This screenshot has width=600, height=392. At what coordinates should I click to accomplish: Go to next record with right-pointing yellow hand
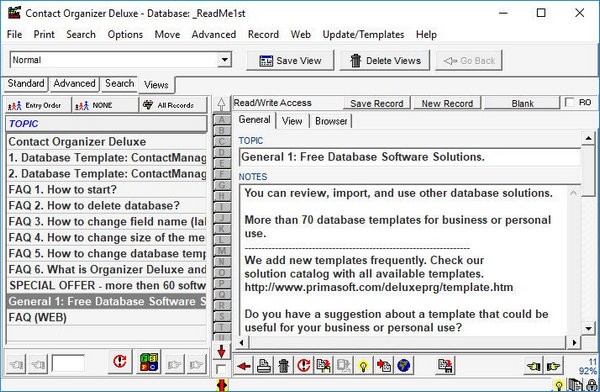(x=553, y=366)
